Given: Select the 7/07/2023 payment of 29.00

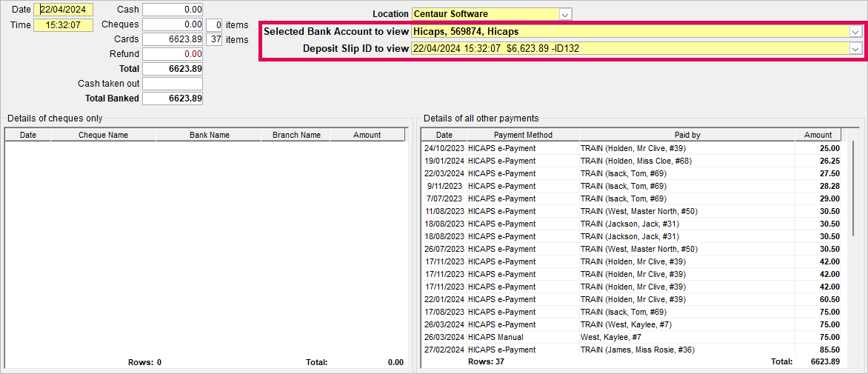Looking at the screenshot, I should coord(631,198).
